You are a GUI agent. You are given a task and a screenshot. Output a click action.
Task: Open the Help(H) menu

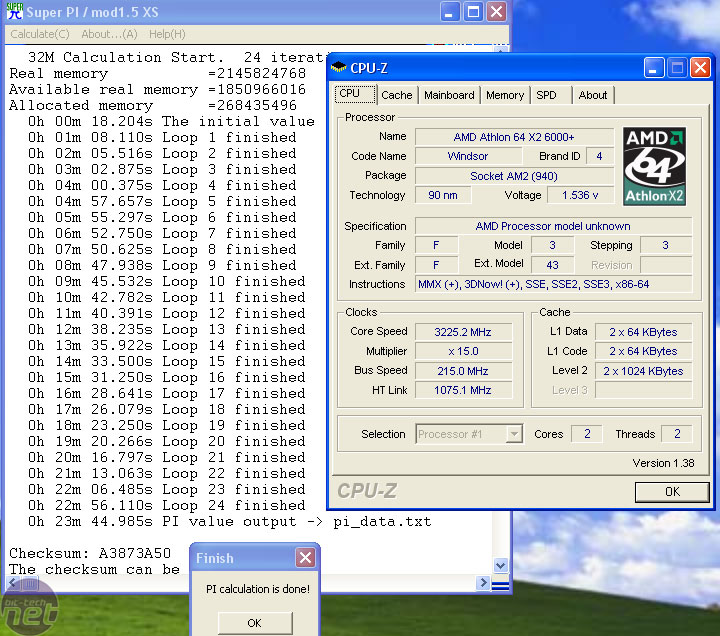[167, 34]
